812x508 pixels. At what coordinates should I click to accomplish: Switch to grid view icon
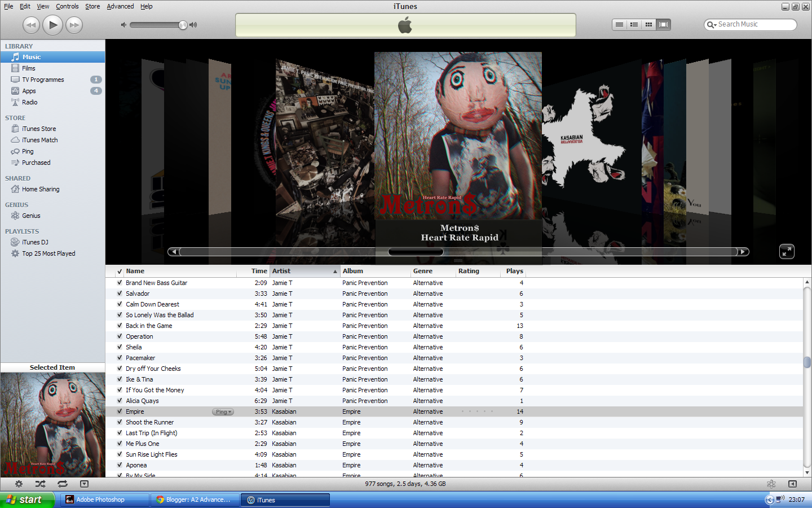pyautogui.click(x=649, y=24)
